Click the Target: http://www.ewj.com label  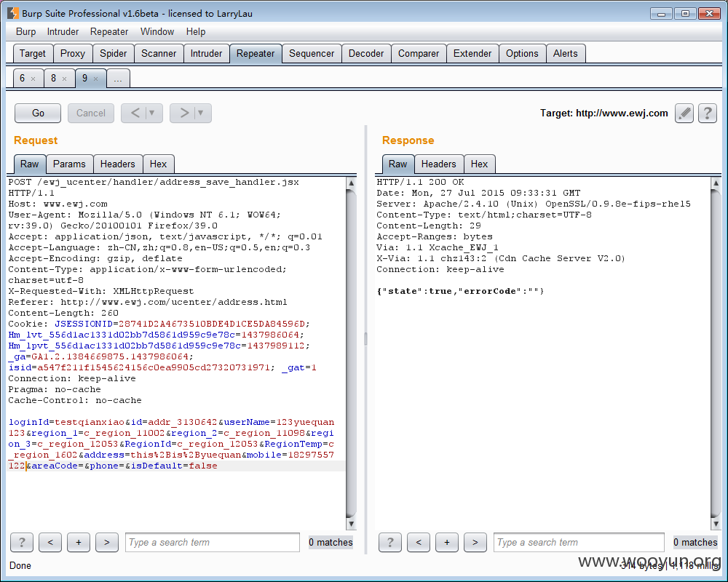tap(604, 113)
